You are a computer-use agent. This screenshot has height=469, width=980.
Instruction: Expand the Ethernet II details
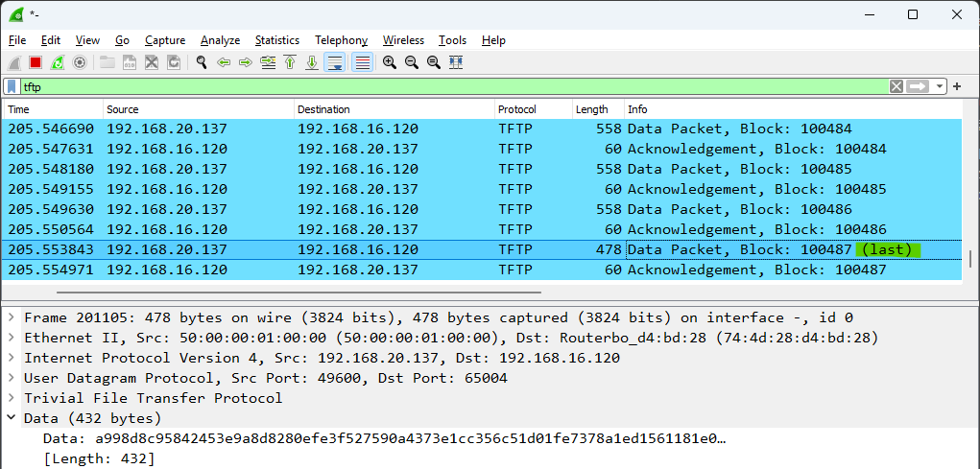pos(12,338)
